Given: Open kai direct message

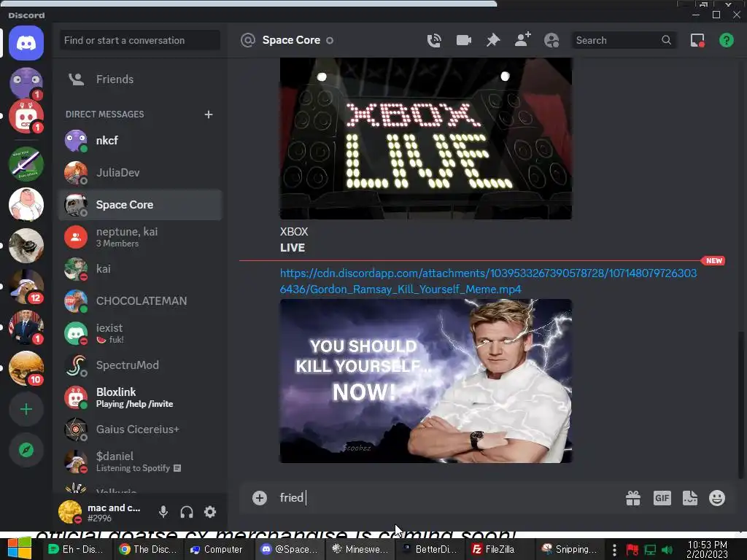Looking at the screenshot, I should 140,268.
